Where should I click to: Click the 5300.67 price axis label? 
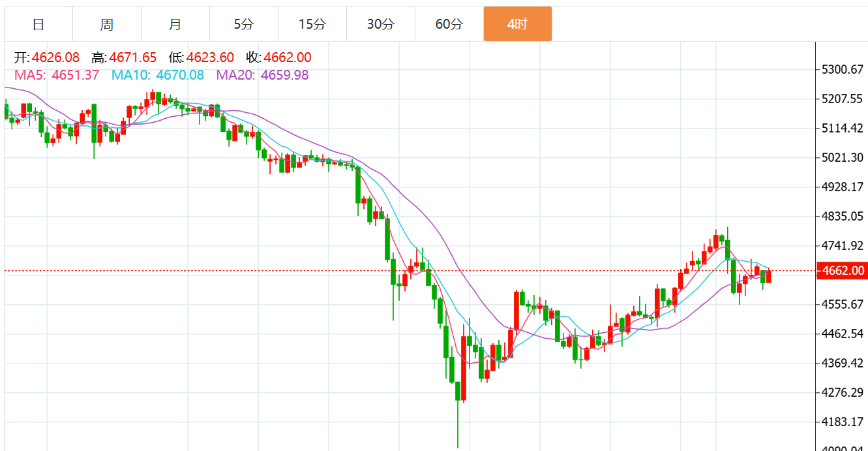841,70
